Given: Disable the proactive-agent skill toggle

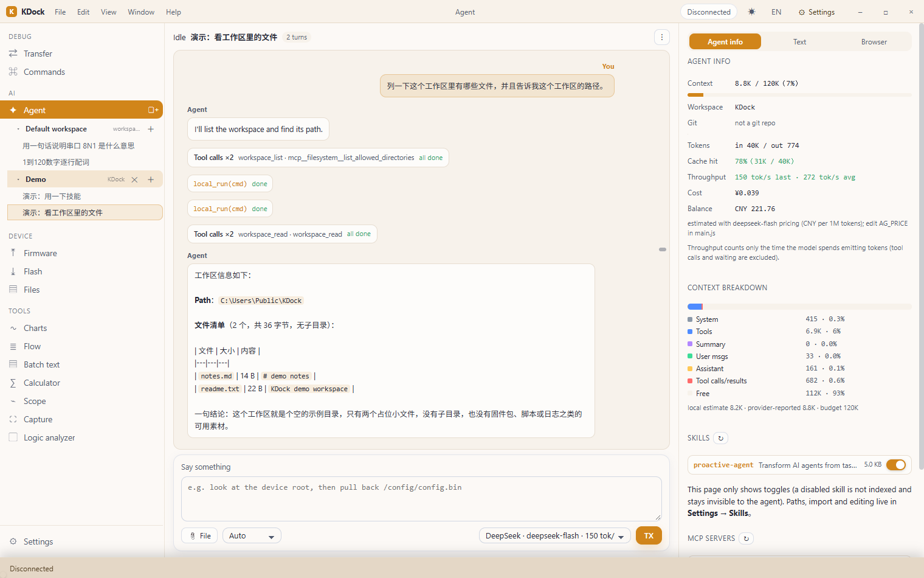Looking at the screenshot, I should 896,465.
